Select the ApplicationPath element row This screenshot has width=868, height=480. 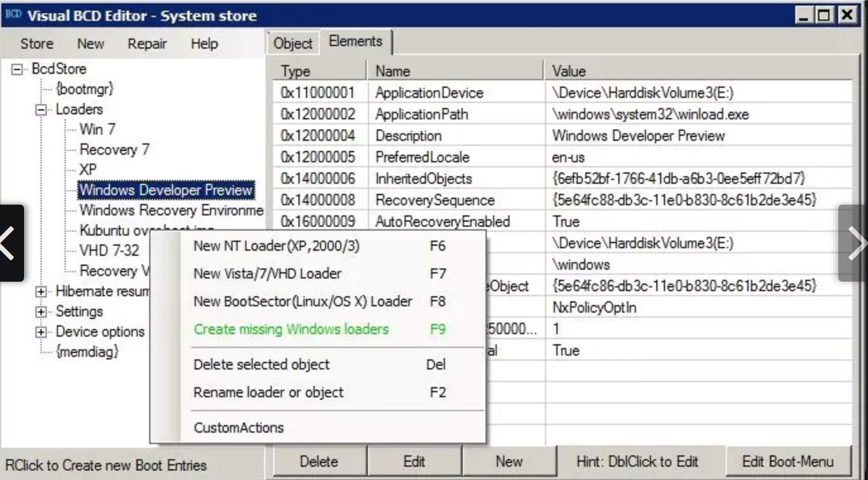pos(563,114)
